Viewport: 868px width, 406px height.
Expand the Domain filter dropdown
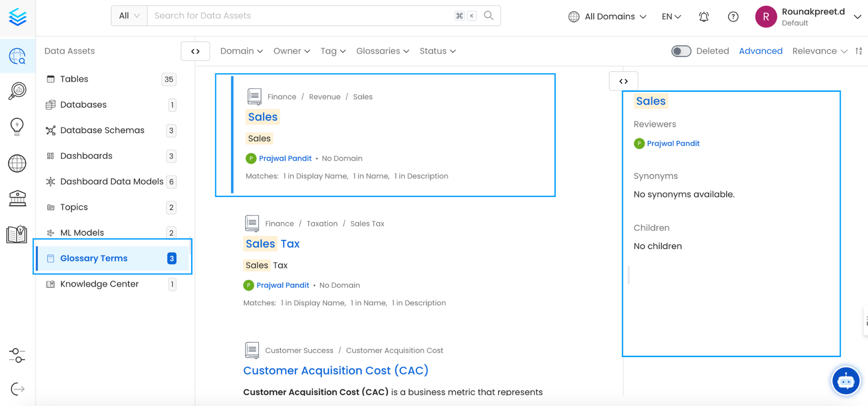[x=241, y=51]
